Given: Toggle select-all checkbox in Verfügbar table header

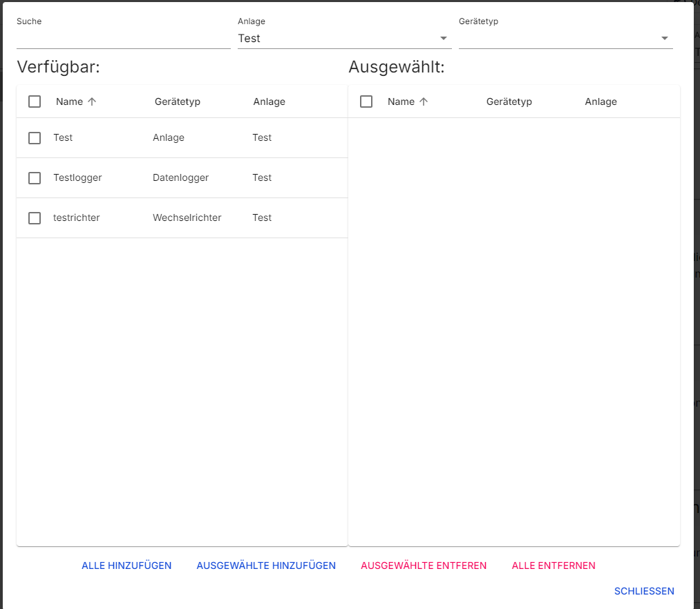Looking at the screenshot, I should 35,101.
